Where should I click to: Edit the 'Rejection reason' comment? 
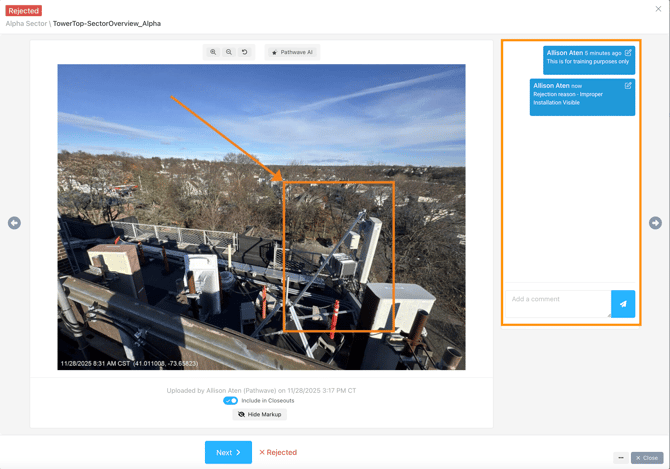pos(628,86)
